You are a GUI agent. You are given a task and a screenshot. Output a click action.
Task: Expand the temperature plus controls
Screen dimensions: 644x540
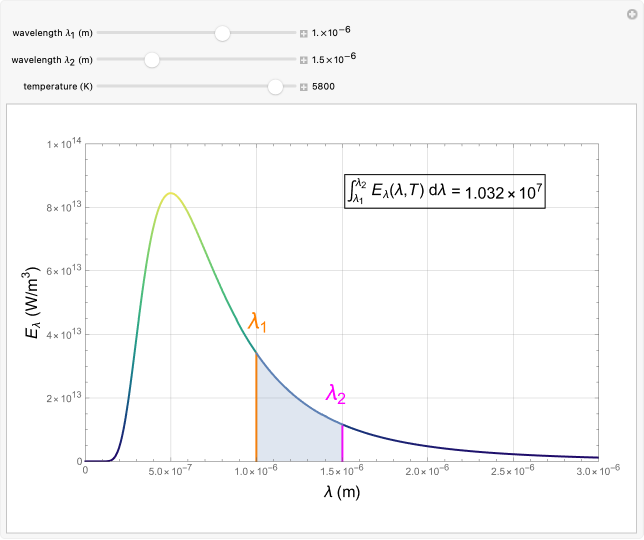click(304, 87)
